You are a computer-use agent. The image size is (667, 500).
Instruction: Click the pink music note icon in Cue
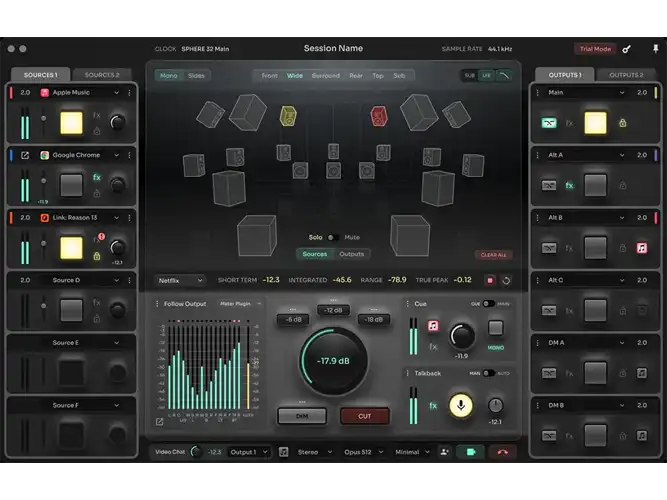433,326
